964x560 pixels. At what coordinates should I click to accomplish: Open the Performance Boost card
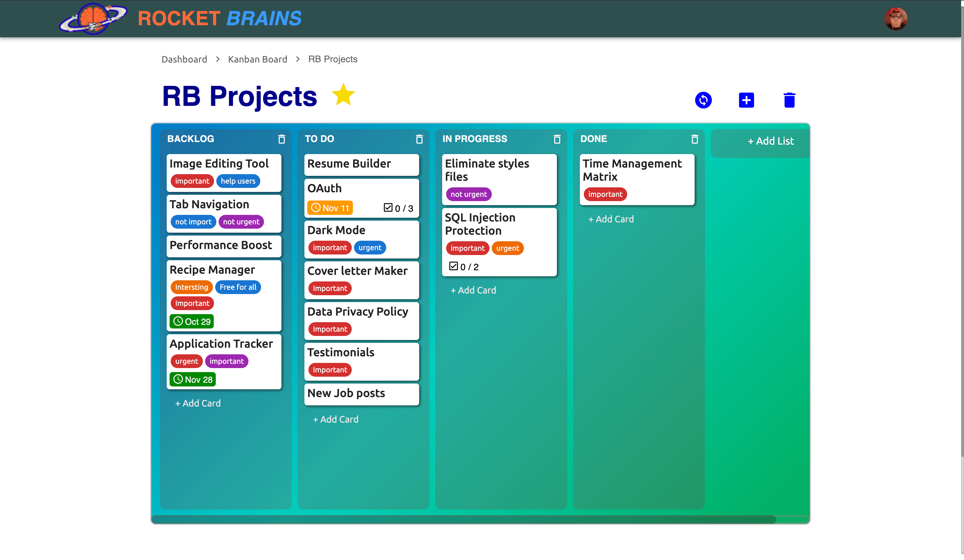pos(224,246)
